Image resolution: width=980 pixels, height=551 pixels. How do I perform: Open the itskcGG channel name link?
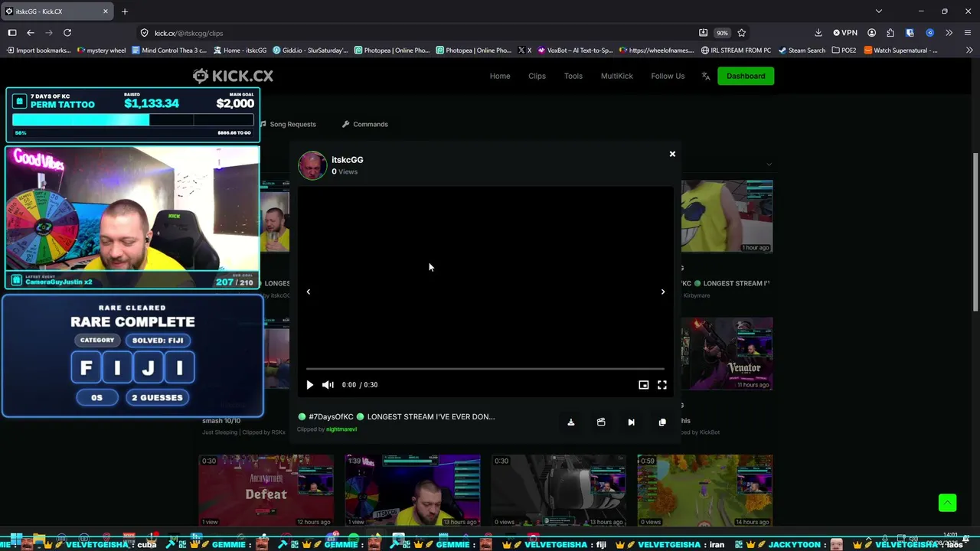pyautogui.click(x=348, y=160)
